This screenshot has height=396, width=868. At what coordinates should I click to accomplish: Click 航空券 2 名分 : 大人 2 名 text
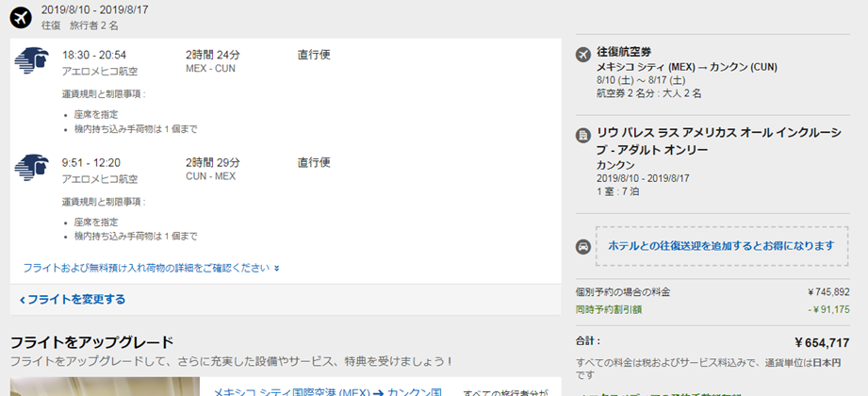(648, 93)
